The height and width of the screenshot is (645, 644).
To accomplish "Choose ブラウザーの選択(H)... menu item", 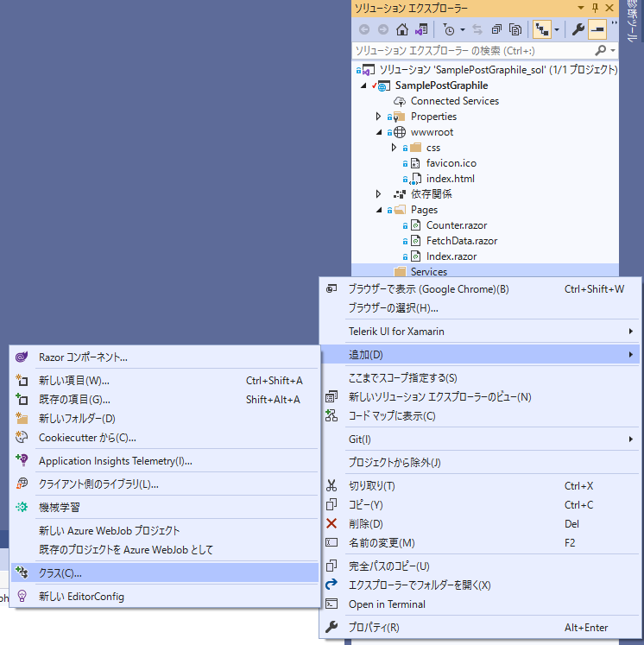I will [479, 308].
